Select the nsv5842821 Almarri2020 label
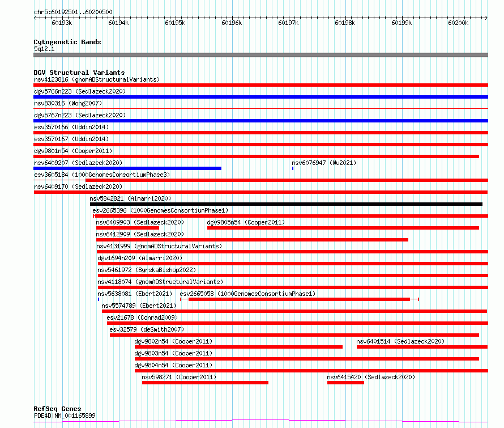The height and width of the screenshot is (428, 504). click(x=130, y=198)
